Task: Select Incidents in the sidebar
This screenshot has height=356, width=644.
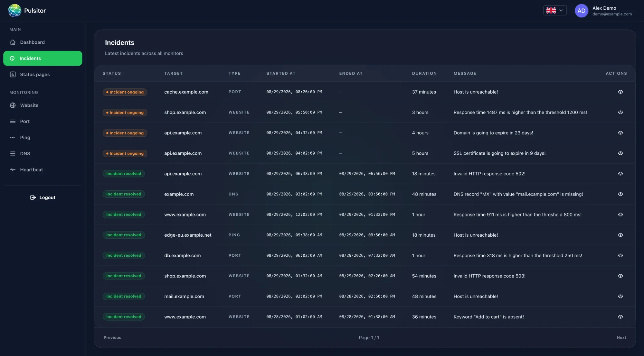Action: click(x=43, y=59)
